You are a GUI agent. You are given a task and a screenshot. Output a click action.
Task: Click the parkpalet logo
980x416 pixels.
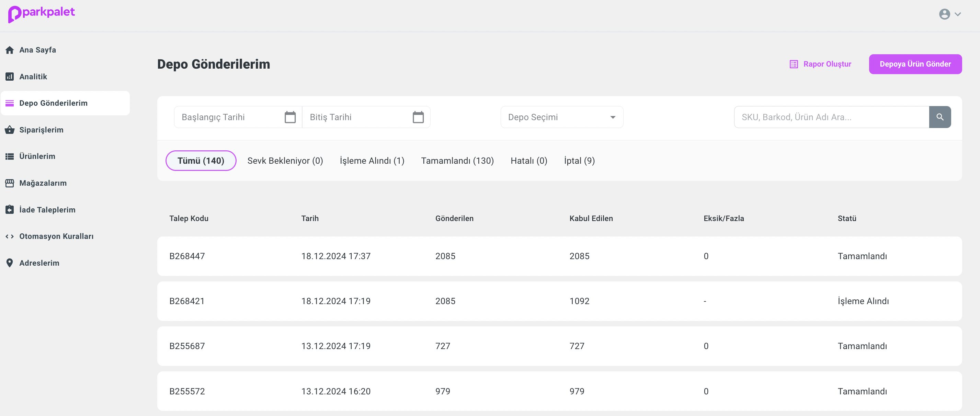click(42, 14)
